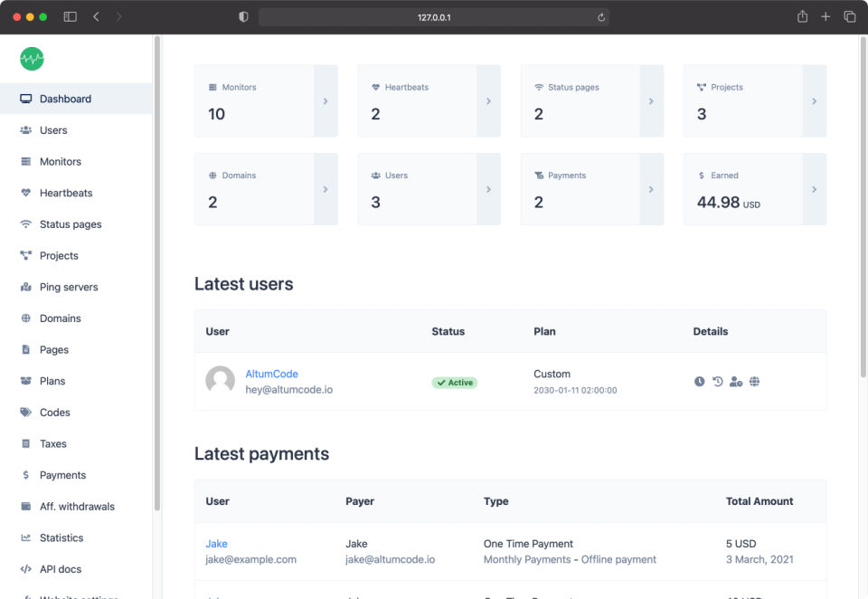Click the Dashboard monitor icon in sidebar

[x=25, y=99]
